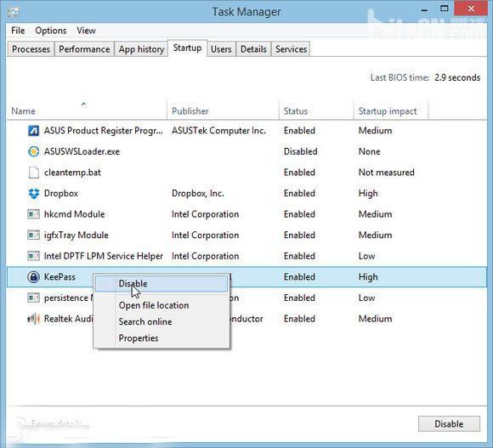Image resolution: width=493 pixels, height=448 pixels.
Task: Click the Intel DPTF LPM Service Helper icon
Action: [34, 256]
